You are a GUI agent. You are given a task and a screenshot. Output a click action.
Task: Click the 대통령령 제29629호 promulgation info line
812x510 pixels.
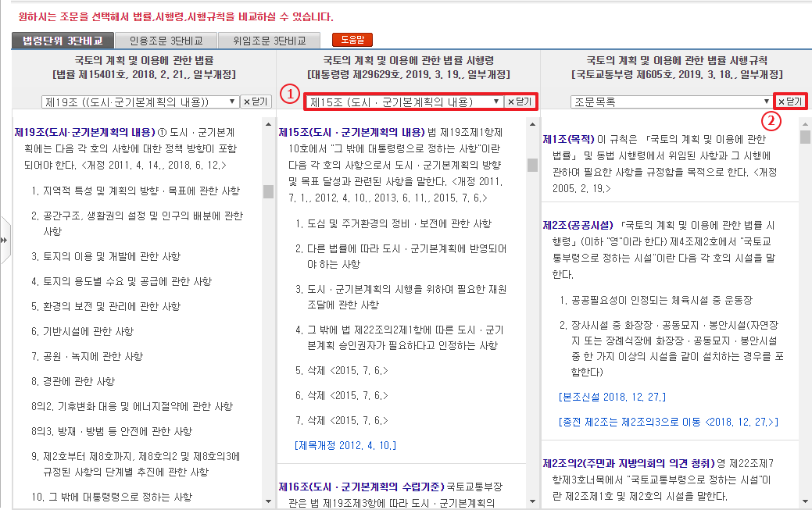(x=409, y=74)
